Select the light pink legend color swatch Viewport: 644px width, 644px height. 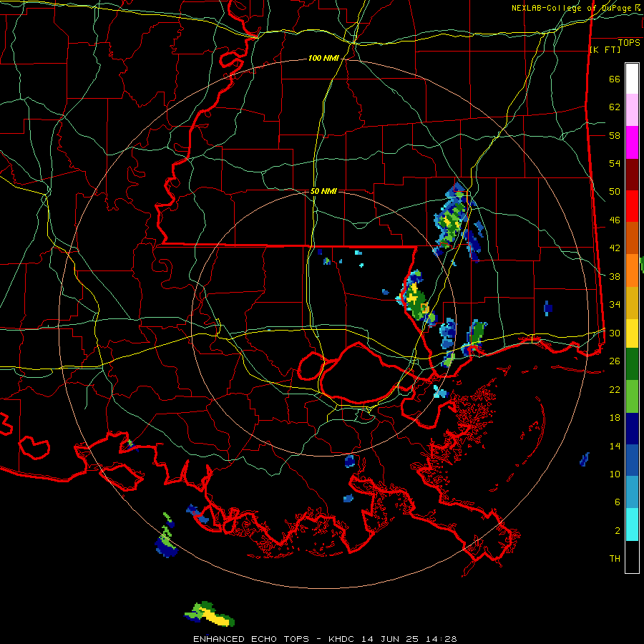click(632, 109)
